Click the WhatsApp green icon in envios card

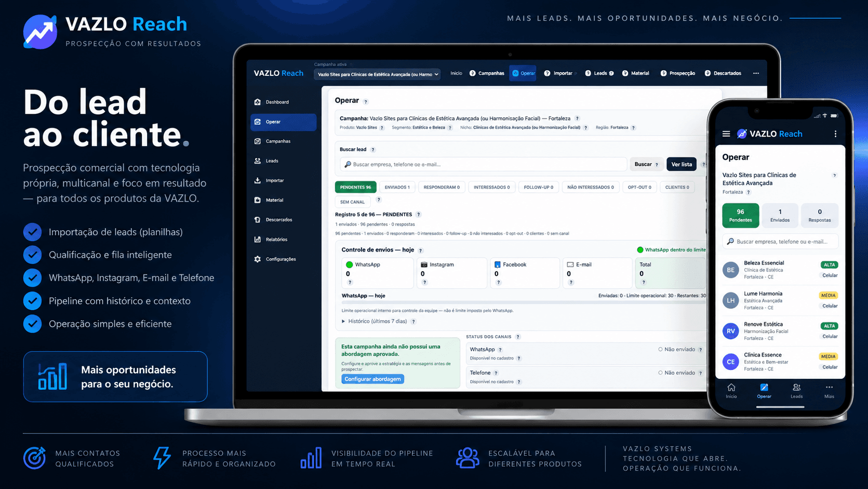point(350,265)
